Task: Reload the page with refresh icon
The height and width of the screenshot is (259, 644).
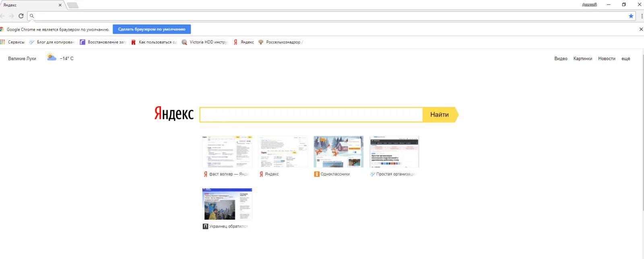Action: point(21,16)
